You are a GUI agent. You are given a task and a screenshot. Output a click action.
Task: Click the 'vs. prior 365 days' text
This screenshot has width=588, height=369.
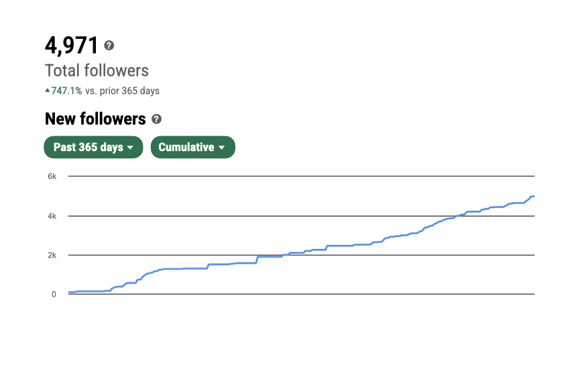tap(122, 91)
